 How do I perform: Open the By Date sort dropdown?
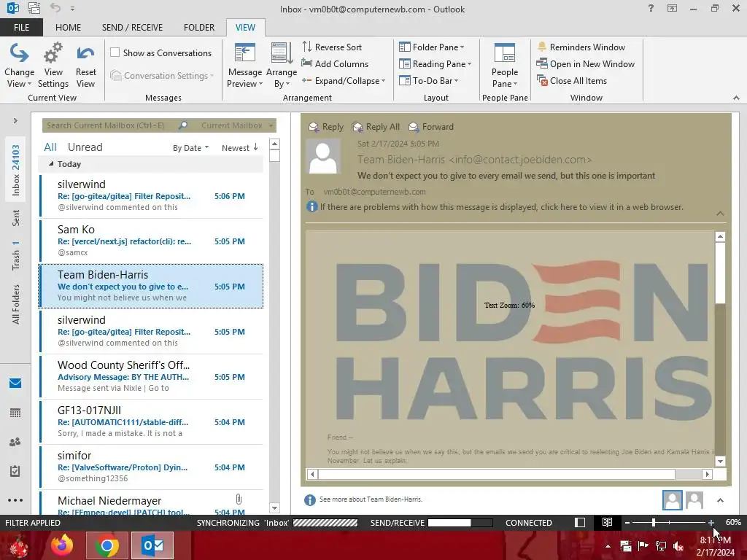[190, 148]
